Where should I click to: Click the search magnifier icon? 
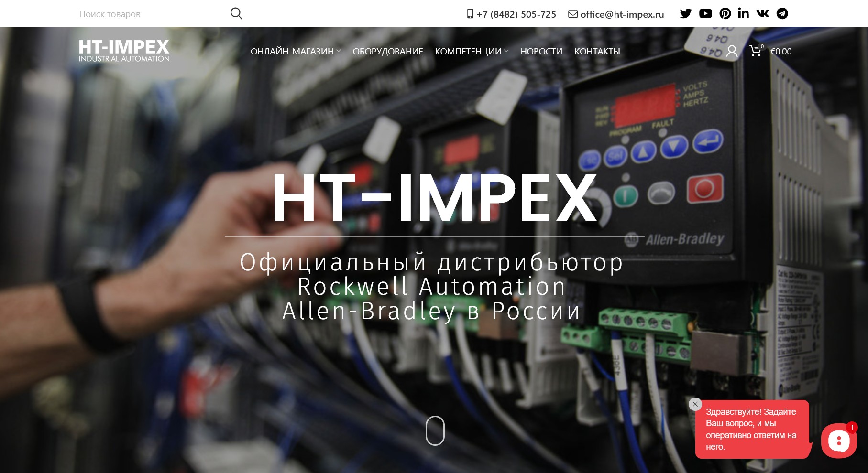[236, 13]
